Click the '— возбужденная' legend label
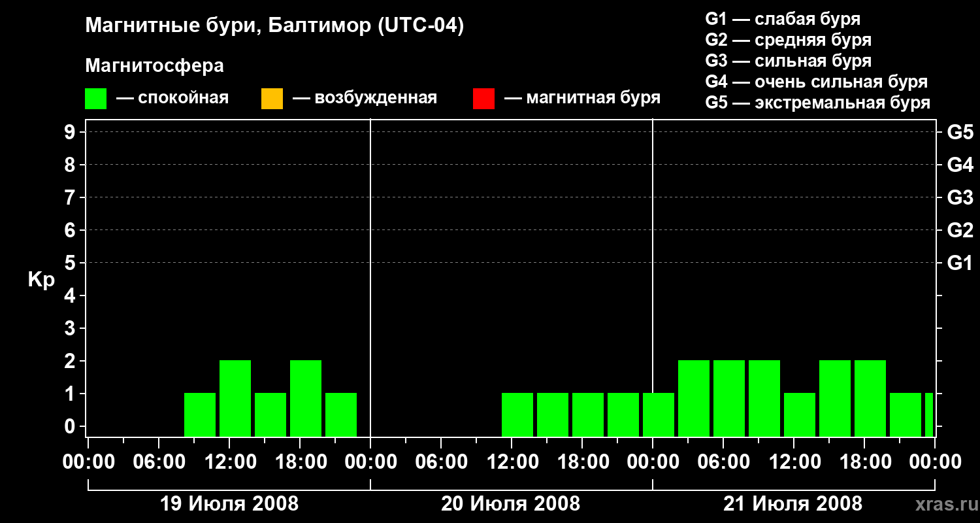Screen dimensions: 980x523 pos(365,99)
